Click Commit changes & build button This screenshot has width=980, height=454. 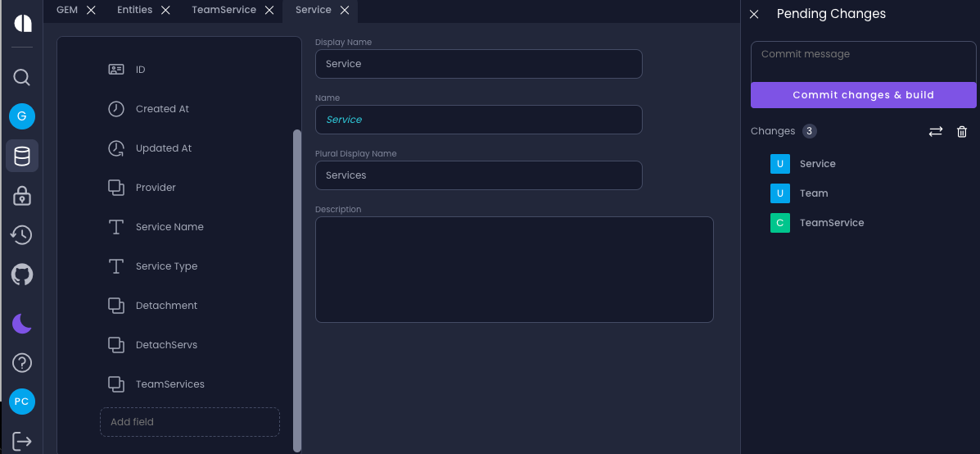863,95
